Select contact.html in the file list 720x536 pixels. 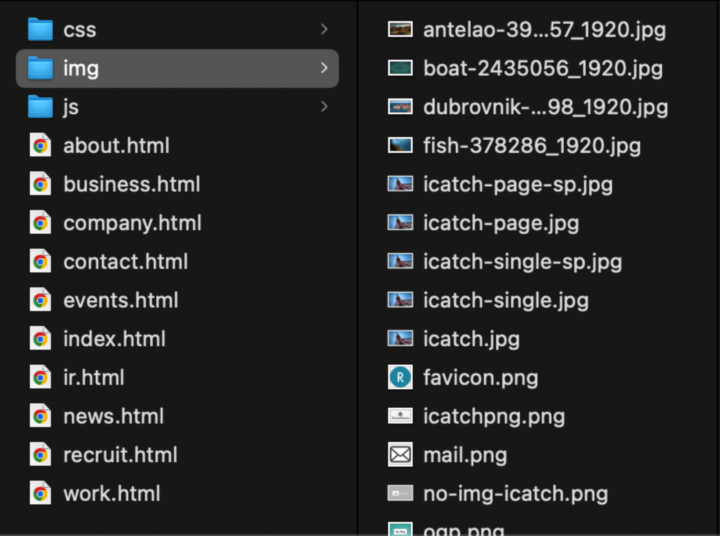click(x=125, y=261)
